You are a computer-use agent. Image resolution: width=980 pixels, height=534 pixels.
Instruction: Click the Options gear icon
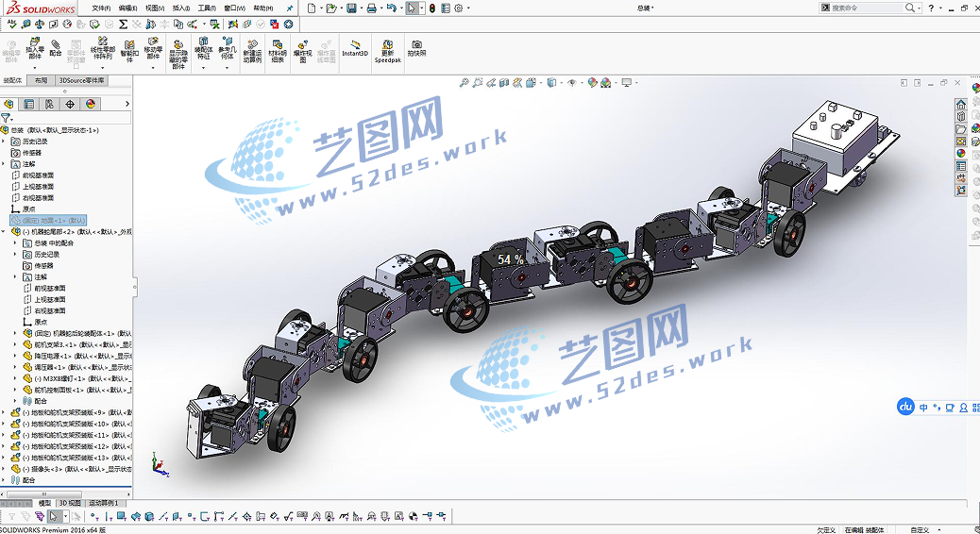click(459, 8)
